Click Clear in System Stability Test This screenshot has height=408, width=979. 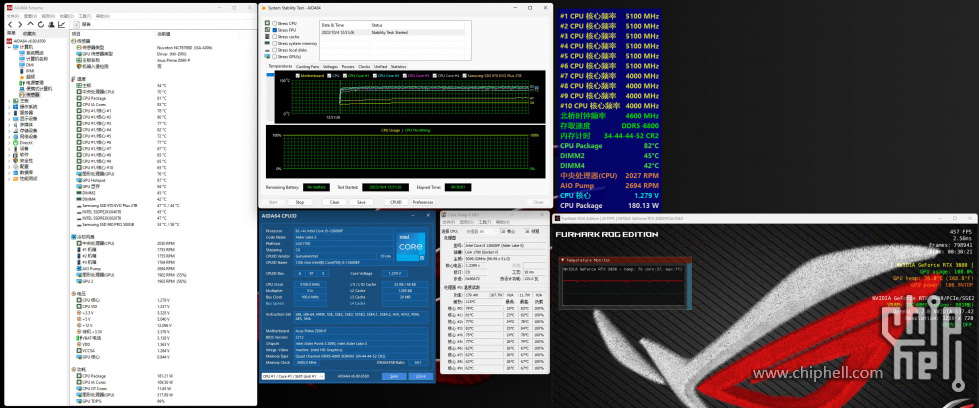click(x=335, y=202)
